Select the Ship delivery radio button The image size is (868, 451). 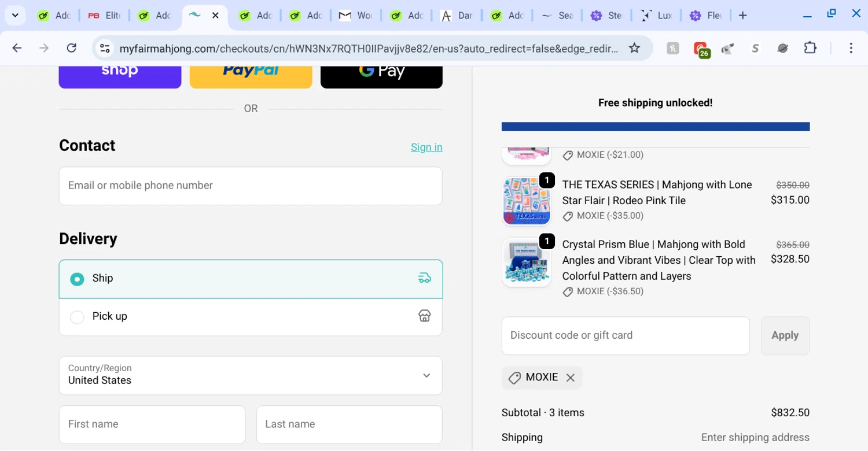click(x=77, y=279)
